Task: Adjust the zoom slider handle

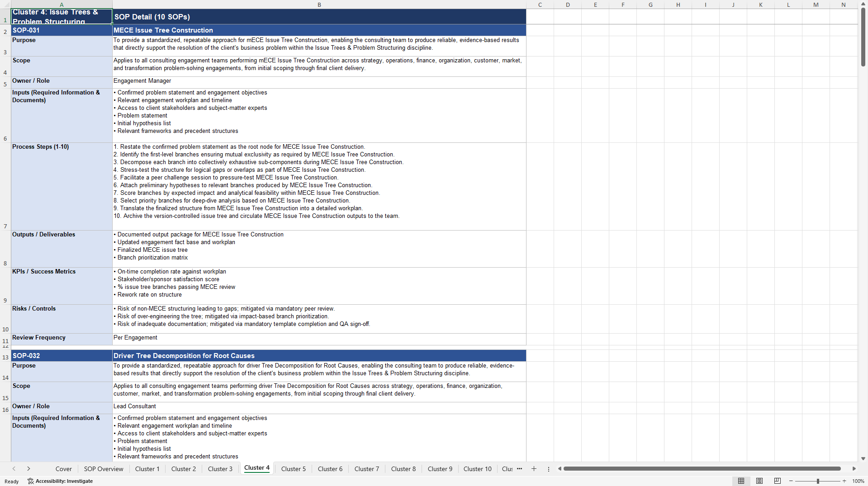Action: click(x=818, y=481)
